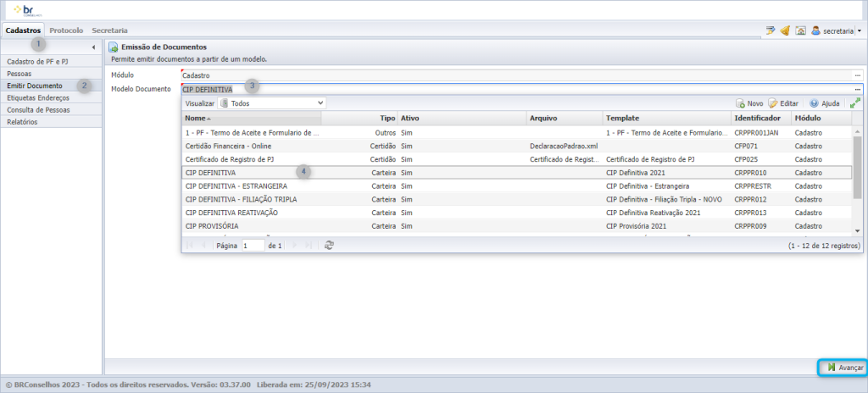Image resolution: width=868 pixels, height=393 pixels.
Task: Open Consulta de Pessoas menu item
Action: (52, 109)
